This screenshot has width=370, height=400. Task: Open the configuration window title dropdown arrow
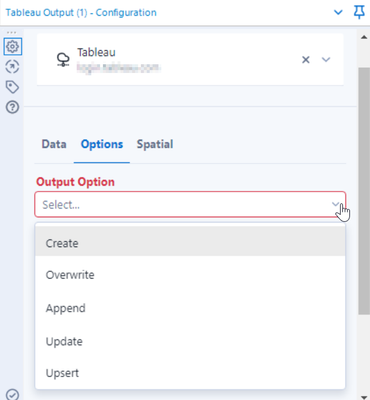[338, 13]
